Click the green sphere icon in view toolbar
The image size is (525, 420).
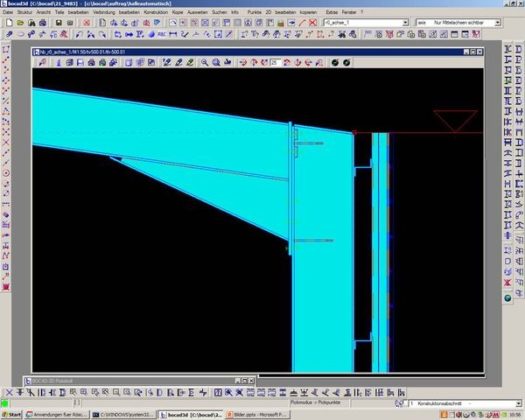click(x=346, y=63)
